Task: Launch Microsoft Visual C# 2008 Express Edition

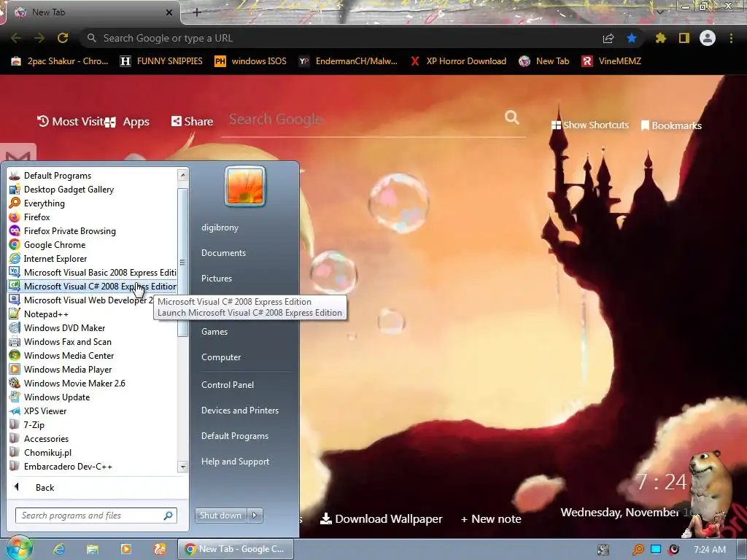Action: (93, 286)
